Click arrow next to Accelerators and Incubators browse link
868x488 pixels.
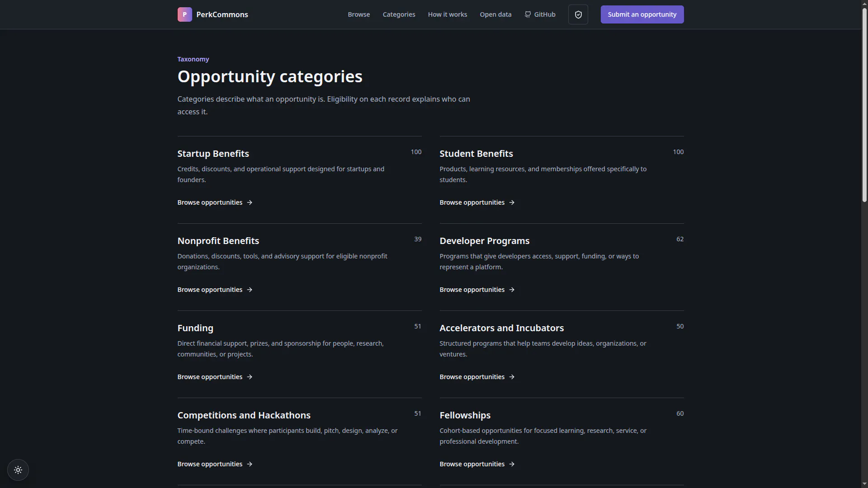coord(512,377)
